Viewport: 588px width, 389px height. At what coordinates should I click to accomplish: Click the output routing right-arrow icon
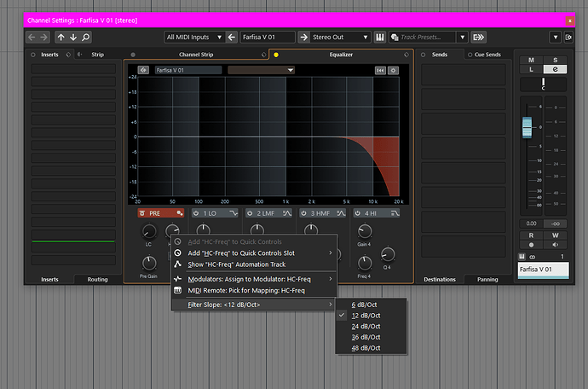[304, 38]
